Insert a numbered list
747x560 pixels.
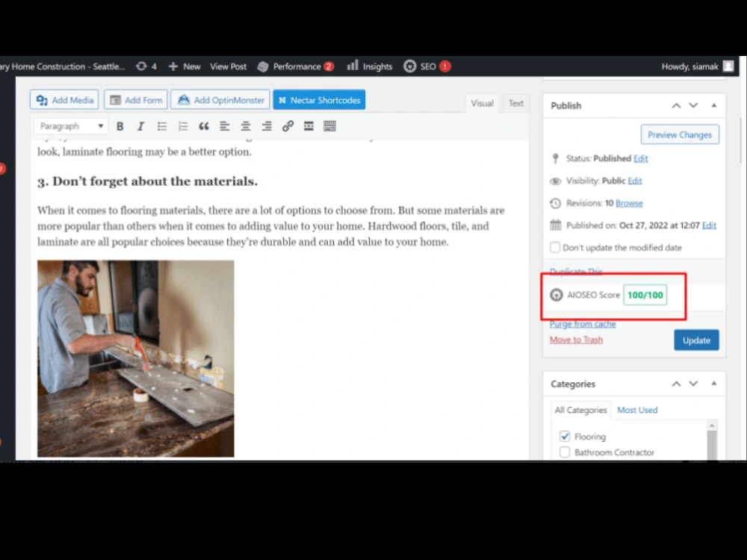tap(183, 126)
